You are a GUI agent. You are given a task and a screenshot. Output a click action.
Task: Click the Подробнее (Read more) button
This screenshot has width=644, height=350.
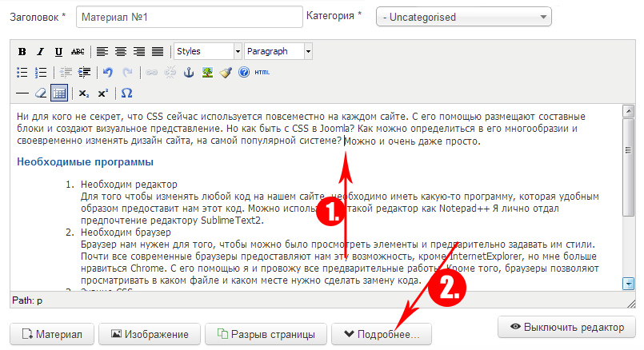381,334
